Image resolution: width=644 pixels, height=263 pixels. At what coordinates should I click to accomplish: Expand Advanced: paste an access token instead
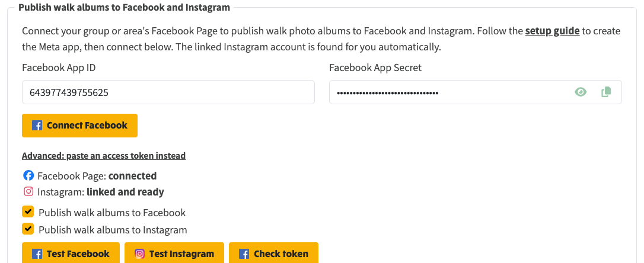(x=104, y=156)
